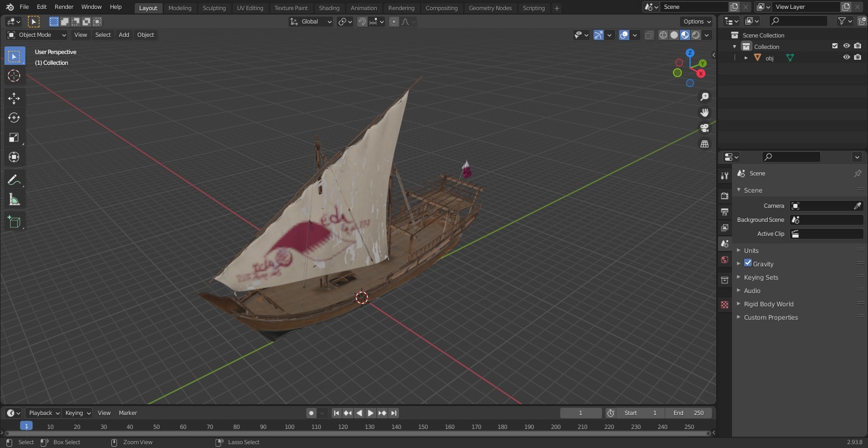868x448 pixels.
Task: Switch to the Modeling workspace tab
Action: coord(180,8)
